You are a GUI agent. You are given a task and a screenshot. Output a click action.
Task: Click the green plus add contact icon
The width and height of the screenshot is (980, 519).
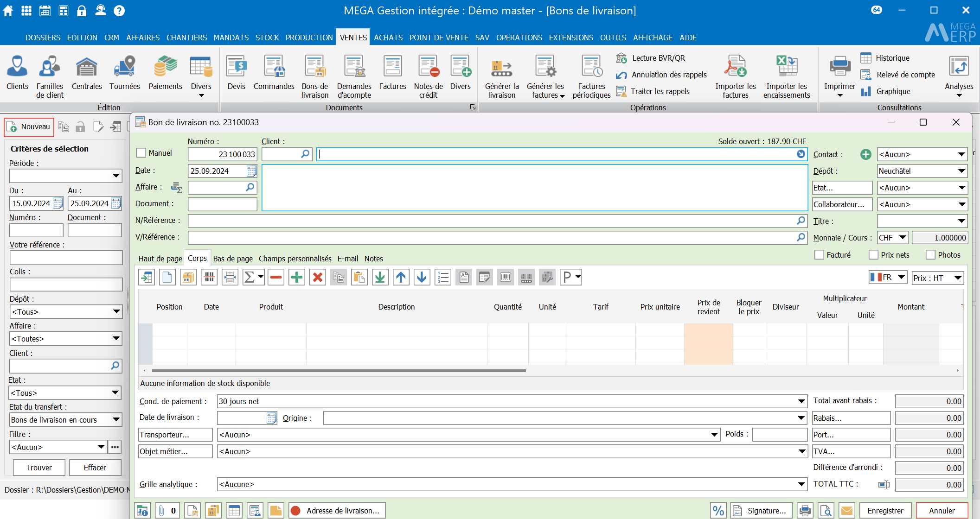click(x=865, y=154)
